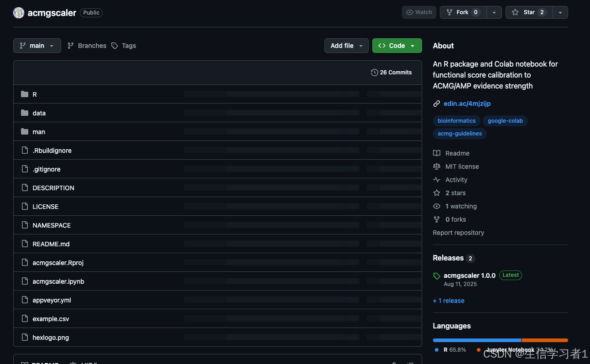
Task: Click the blue dot beside R 65.8%
Action: pos(437,350)
